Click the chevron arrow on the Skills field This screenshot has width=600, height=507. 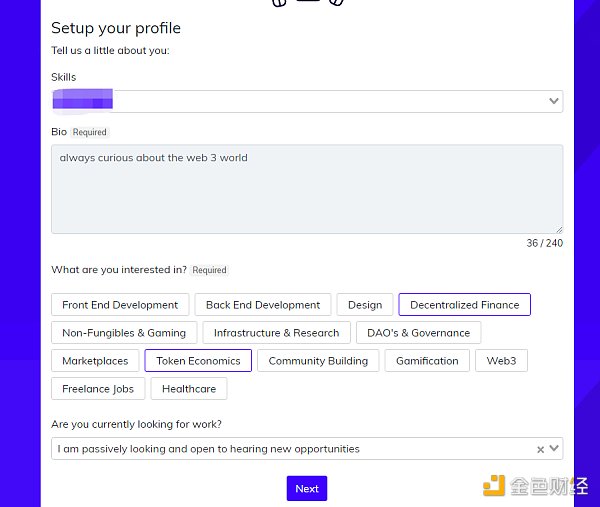554,101
